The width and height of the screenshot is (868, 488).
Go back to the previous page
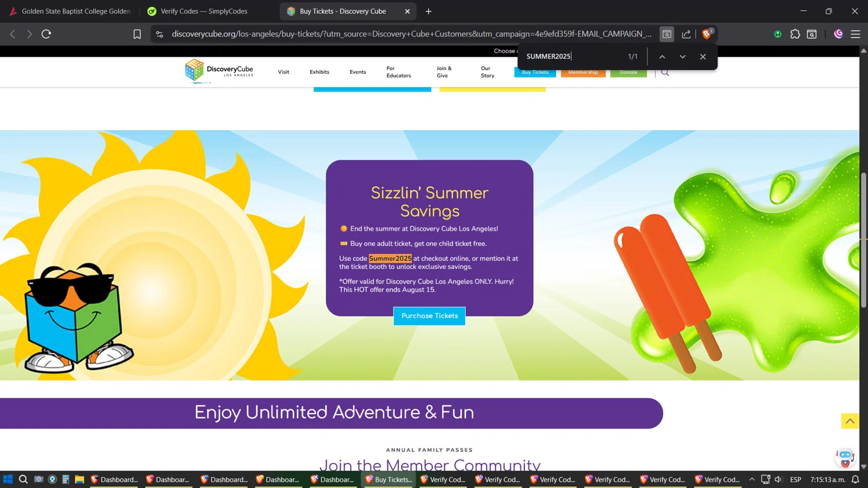tap(13, 34)
